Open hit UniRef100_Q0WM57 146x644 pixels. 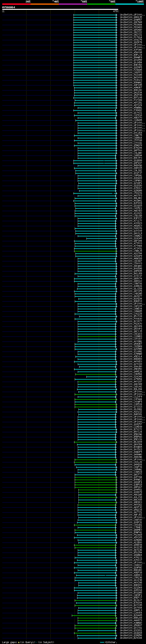pos(131,20)
